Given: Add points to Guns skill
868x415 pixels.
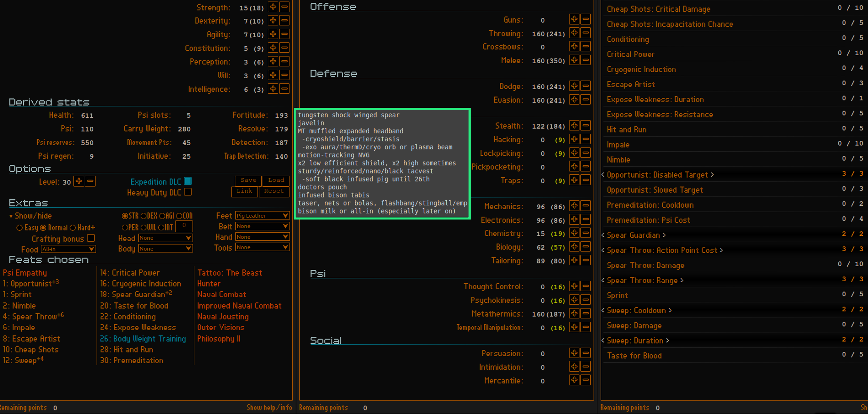Looking at the screenshot, I should [x=574, y=19].
